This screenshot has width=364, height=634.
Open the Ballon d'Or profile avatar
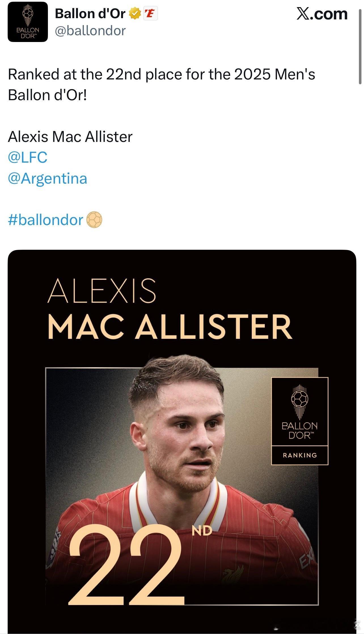coord(28,22)
